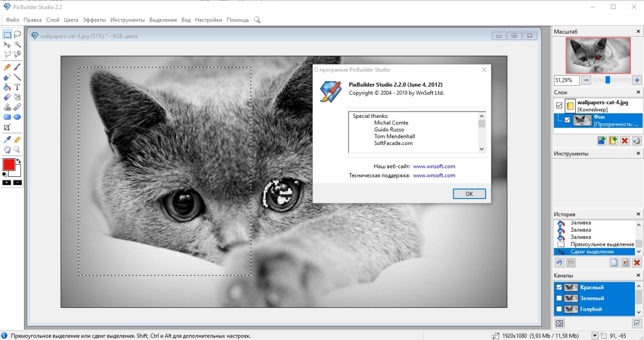This screenshot has width=644, height=340.
Task: Pick the eyedropper color picker tool
Action: point(7,140)
